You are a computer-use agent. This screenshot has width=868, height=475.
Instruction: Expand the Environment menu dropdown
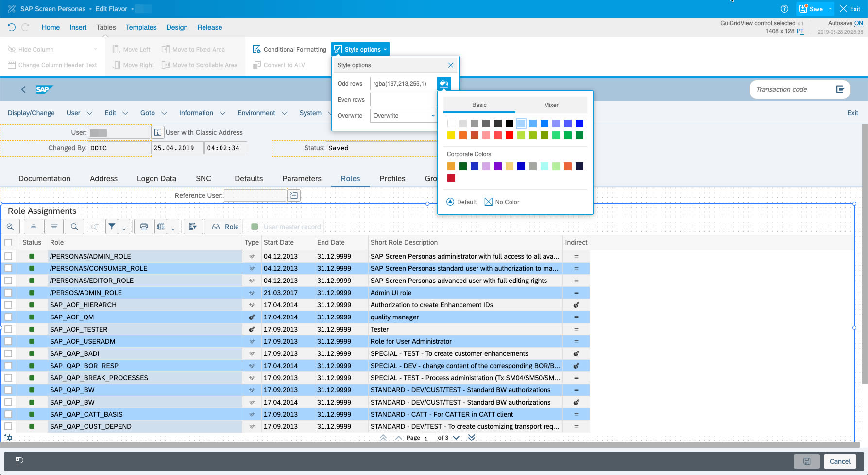(285, 113)
